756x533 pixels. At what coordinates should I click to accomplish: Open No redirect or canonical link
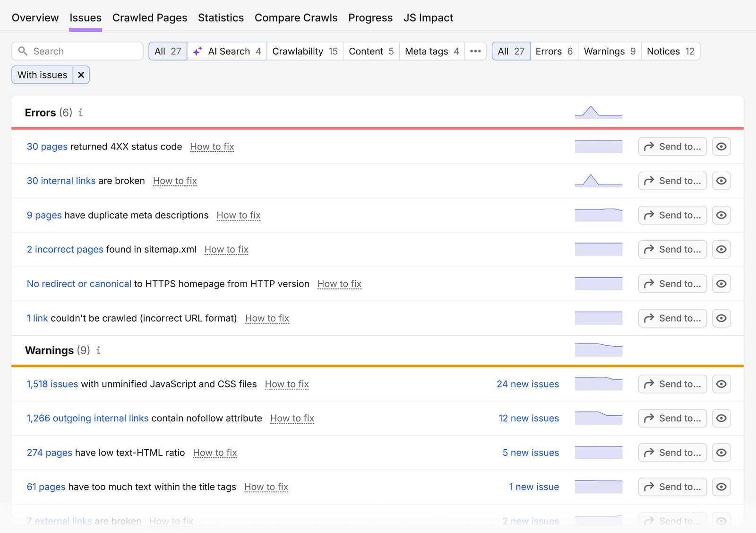click(x=79, y=284)
